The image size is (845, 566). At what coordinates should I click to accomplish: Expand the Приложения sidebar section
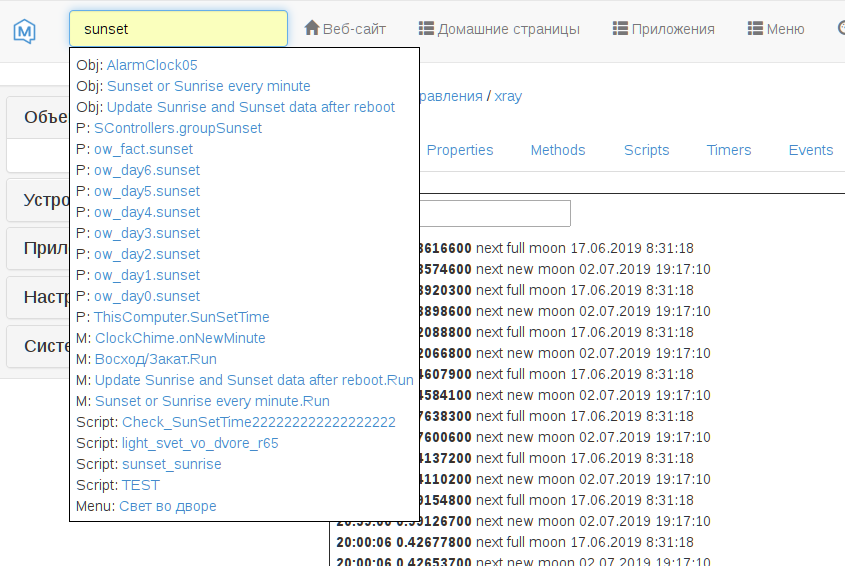(38, 249)
